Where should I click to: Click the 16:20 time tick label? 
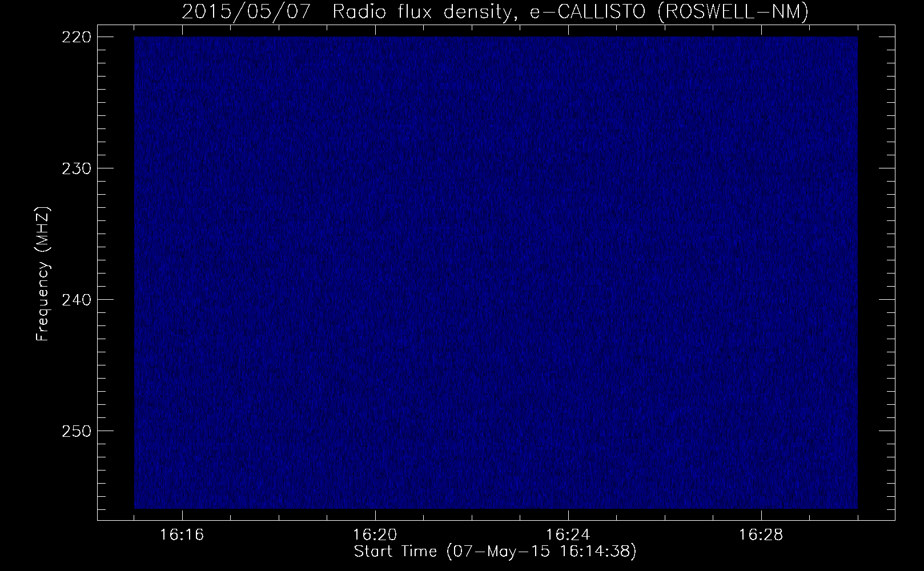coord(375,535)
